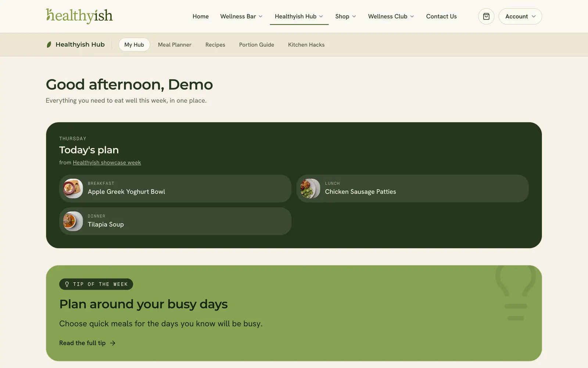Click the tip text about choosing quick meals

click(x=161, y=324)
